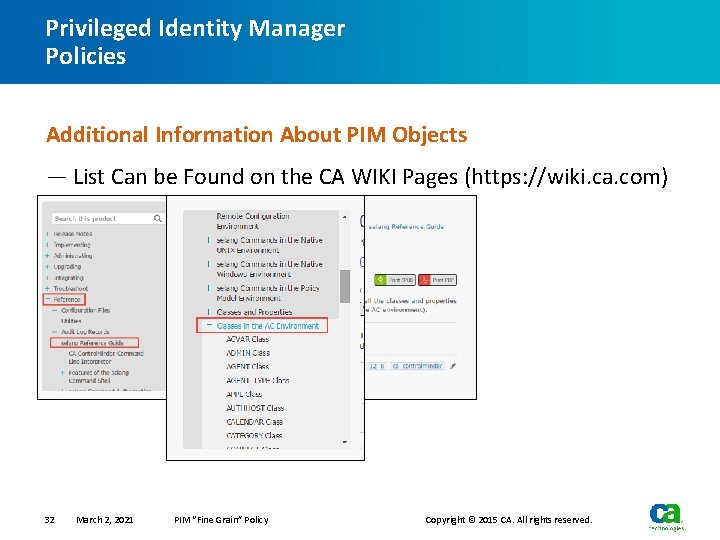Viewport: 720px width, 540px height.
Task: Click the search magnifier icon
Action: [x=158, y=219]
